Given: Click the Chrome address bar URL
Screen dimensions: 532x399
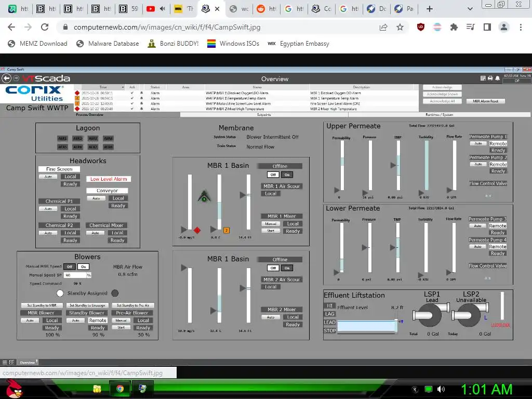Looking at the screenshot, I should [x=167, y=27].
